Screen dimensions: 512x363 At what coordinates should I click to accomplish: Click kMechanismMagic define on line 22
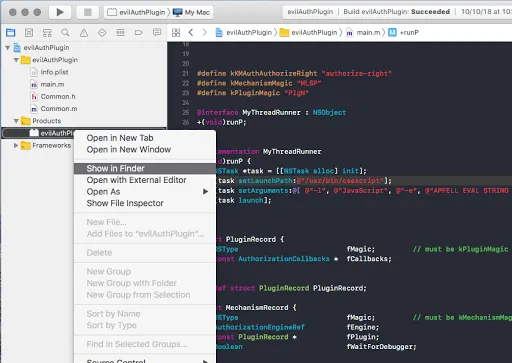coord(261,83)
